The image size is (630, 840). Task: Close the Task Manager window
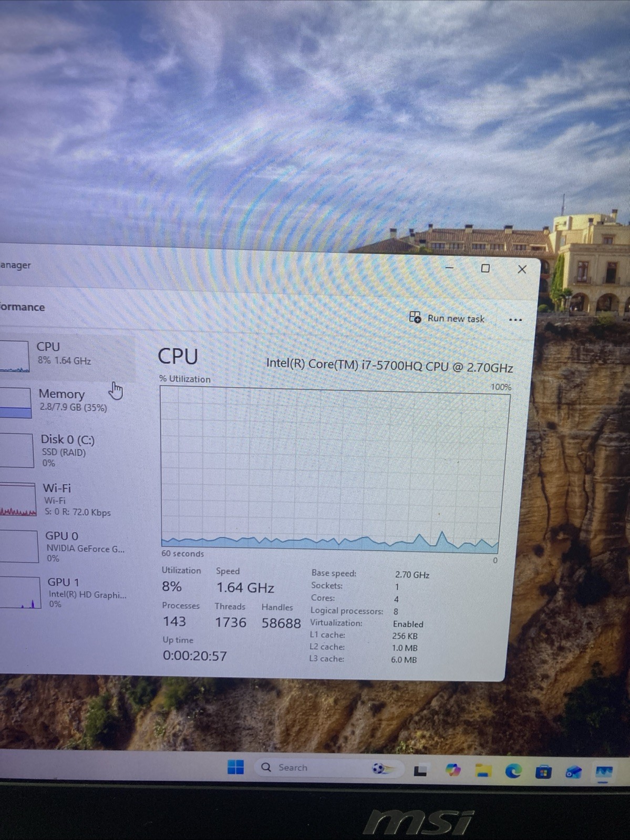tap(522, 269)
